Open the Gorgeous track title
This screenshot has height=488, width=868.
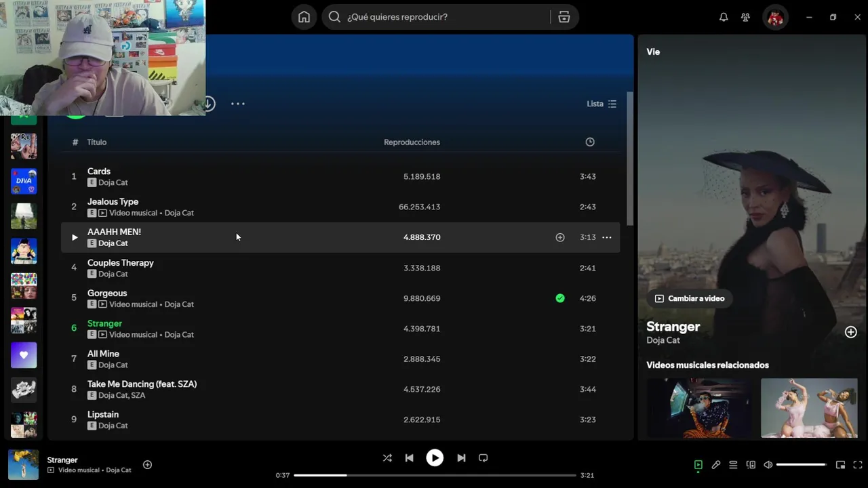[107, 293]
